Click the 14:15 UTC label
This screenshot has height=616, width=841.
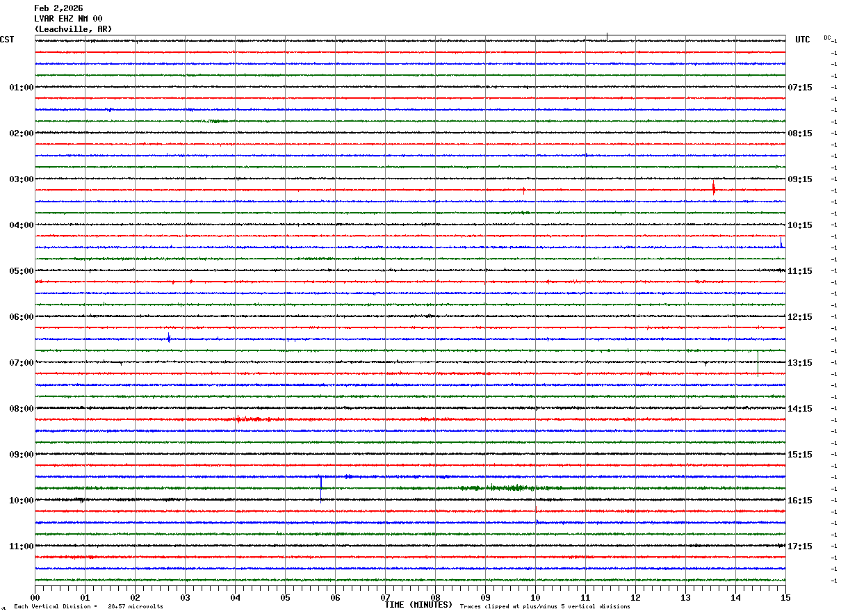click(800, 409)
